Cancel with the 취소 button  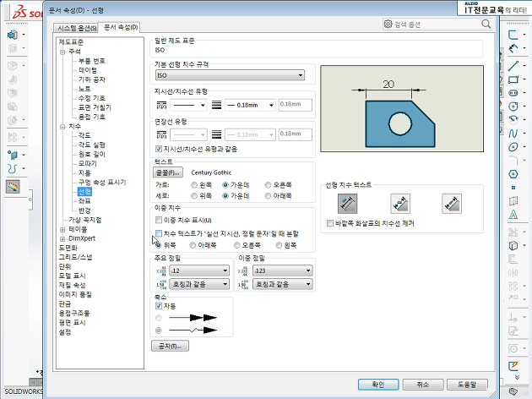pos(423,385)
